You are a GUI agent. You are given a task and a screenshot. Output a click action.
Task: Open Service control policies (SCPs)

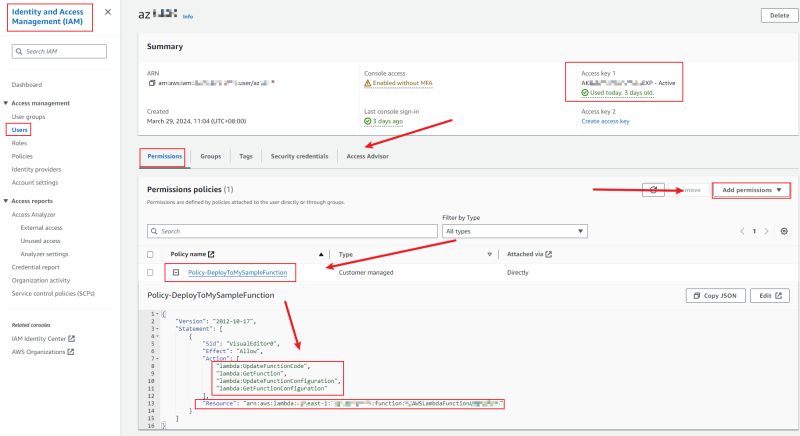pyautogui.click(x=53, y=294)
